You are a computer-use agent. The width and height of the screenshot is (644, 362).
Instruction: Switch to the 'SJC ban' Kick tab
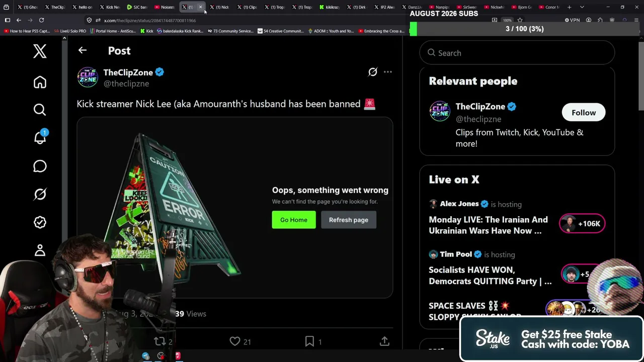tap(137, 7)
